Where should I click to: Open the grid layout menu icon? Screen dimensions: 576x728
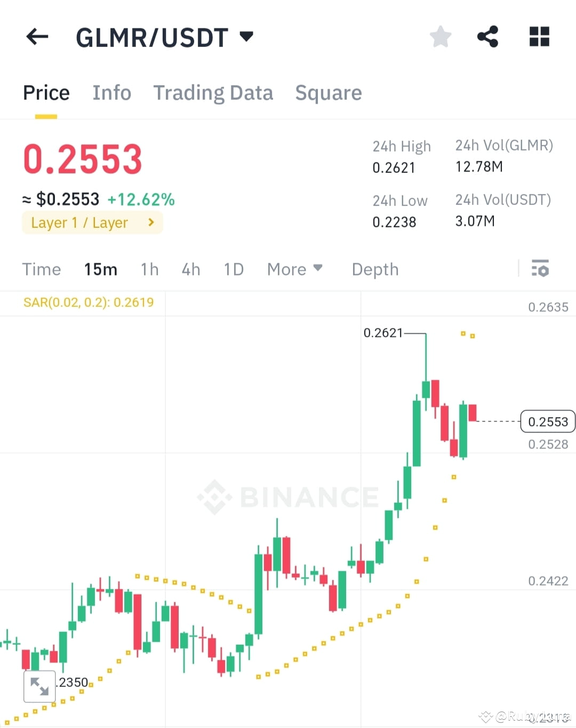coord(539,36)
